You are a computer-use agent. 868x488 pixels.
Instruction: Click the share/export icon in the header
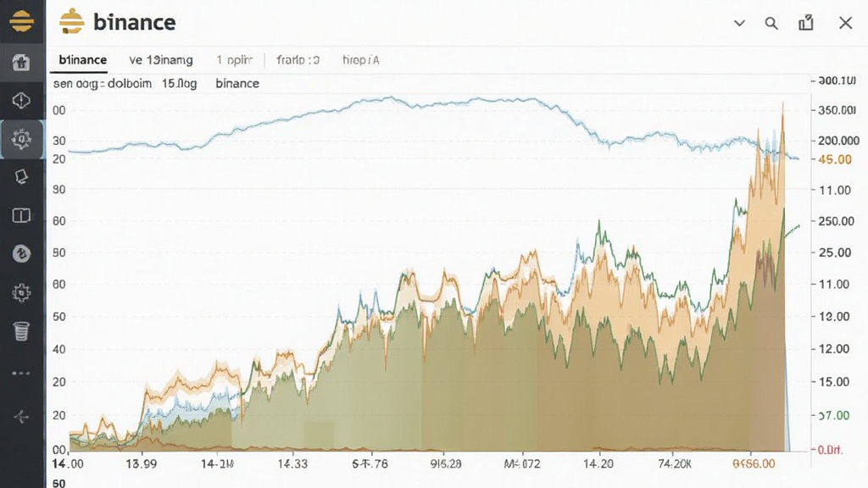click(806, 23)
